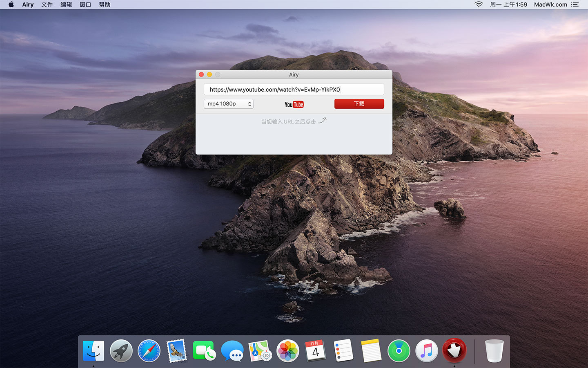Image resolution: width=588 pixels, height=368 pixels.
Task: Click MacWk.com in the menu bar
Action: 550,4
